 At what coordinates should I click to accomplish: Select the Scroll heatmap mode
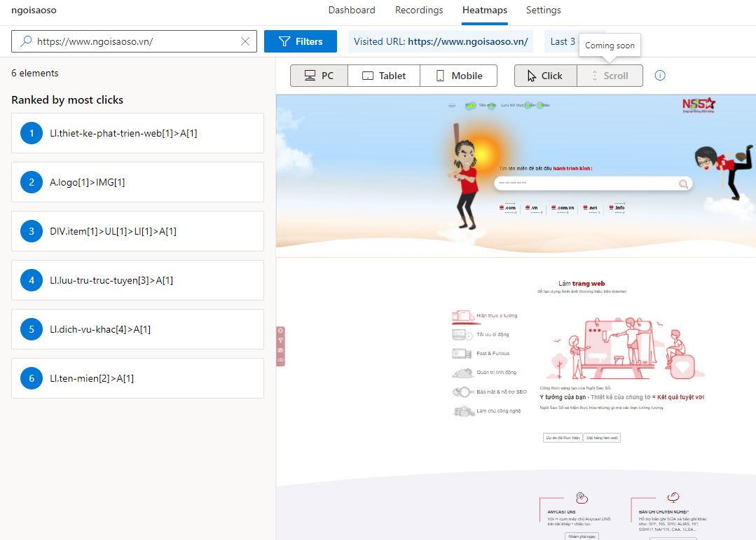tap(610, 76)
